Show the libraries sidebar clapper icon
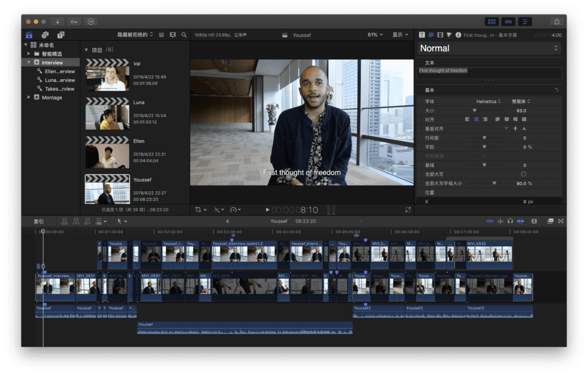Screen dimensions: 588x375 [29, 35]
